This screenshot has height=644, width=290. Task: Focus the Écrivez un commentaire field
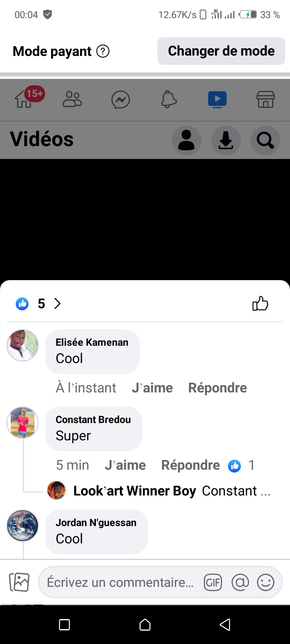coord(120,582)
